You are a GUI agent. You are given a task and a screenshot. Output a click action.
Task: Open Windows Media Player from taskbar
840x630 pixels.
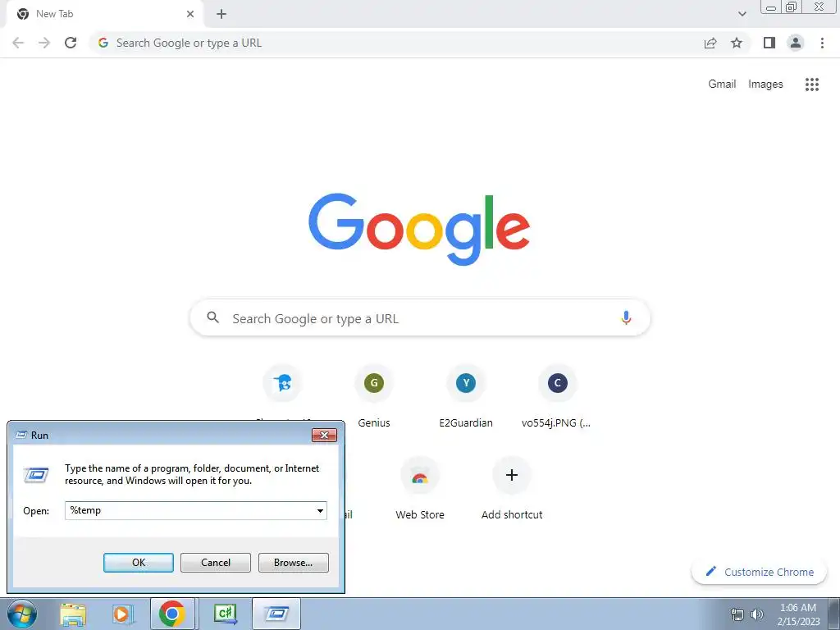pyautogui.click(x=121, y=614)
